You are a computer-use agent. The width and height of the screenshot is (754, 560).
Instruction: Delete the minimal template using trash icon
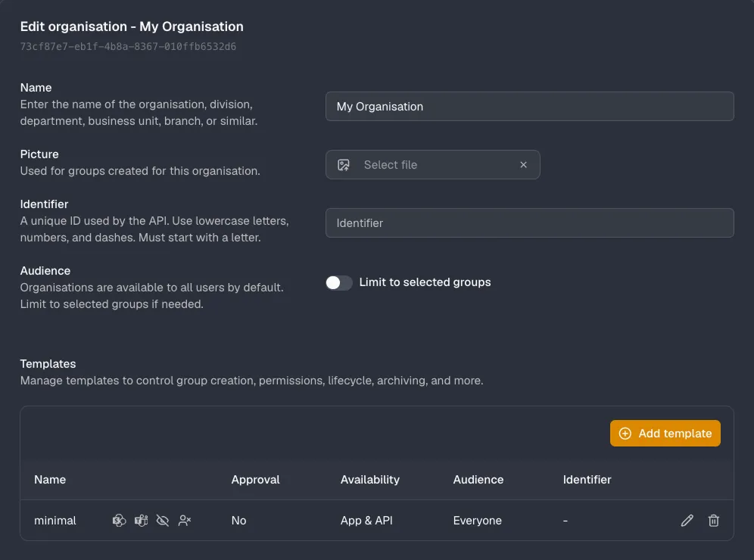[x=714, y=520]
